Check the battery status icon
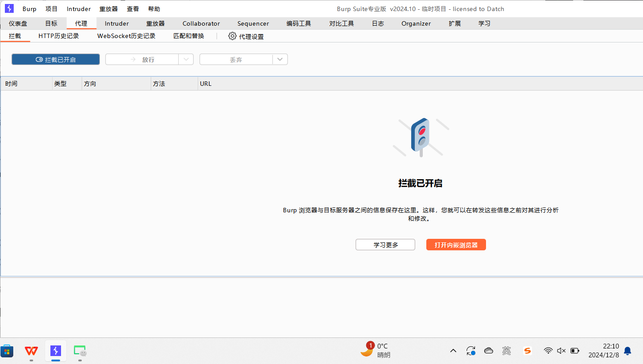643x364 pixels. coord(574,351)
